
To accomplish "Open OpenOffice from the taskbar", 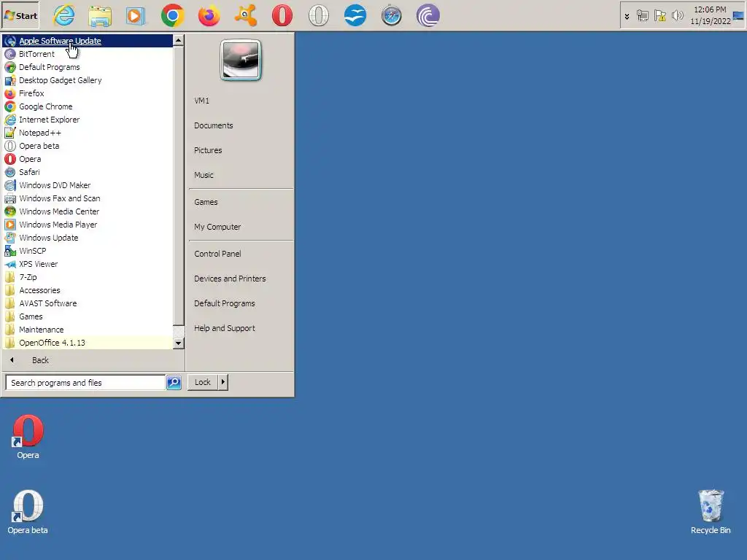I will (x=355, y=15).
